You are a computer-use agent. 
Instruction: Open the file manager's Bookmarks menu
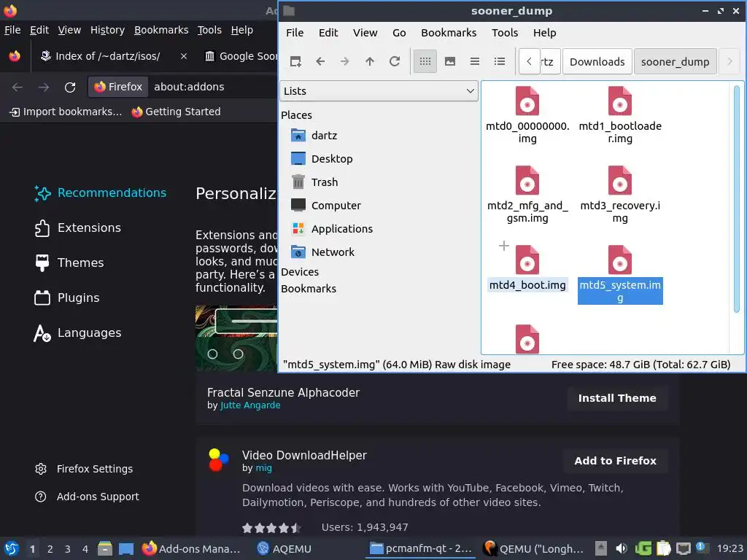[449, 33]
